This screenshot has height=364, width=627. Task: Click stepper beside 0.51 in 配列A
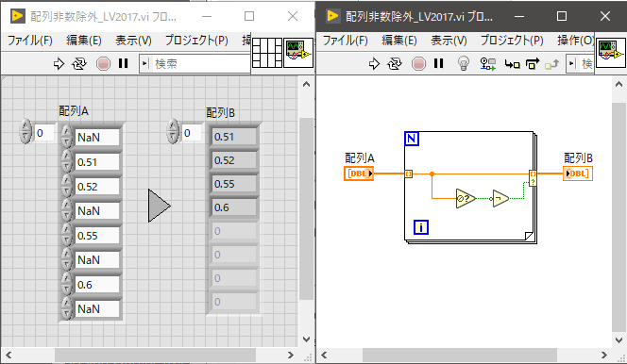(67, 161)
